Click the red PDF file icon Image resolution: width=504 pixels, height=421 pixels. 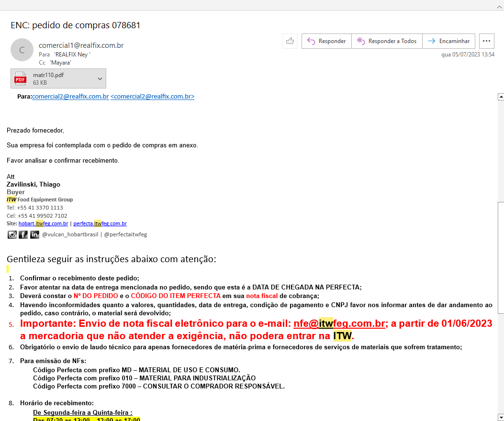[20, 78]
